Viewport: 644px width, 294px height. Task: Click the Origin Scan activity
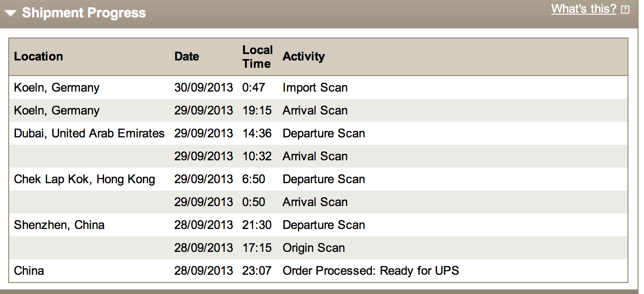point(314,248)
